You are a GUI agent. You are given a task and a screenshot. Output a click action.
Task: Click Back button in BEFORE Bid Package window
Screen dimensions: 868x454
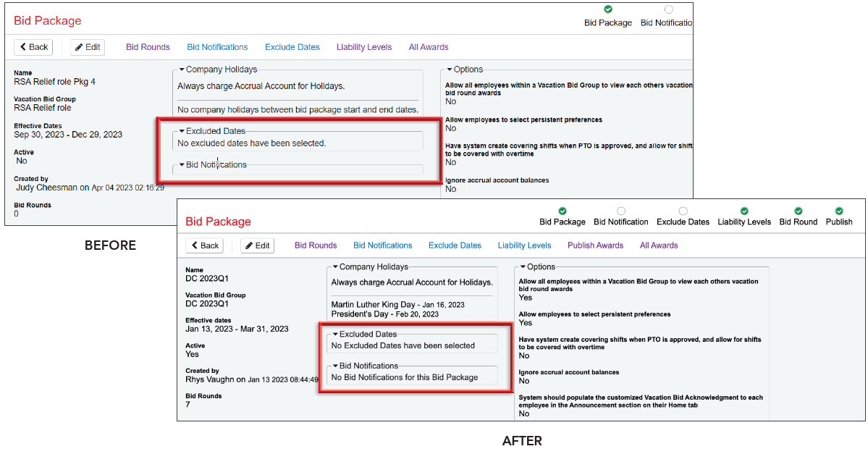pos(33,47)
